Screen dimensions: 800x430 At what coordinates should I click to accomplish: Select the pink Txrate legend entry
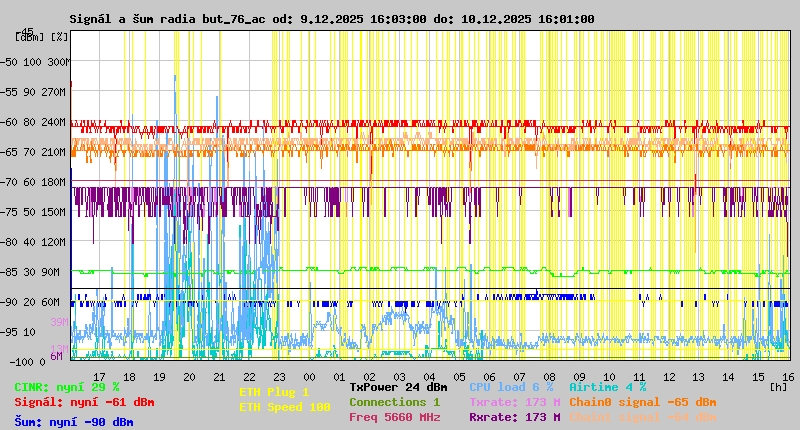coord(514,402)
